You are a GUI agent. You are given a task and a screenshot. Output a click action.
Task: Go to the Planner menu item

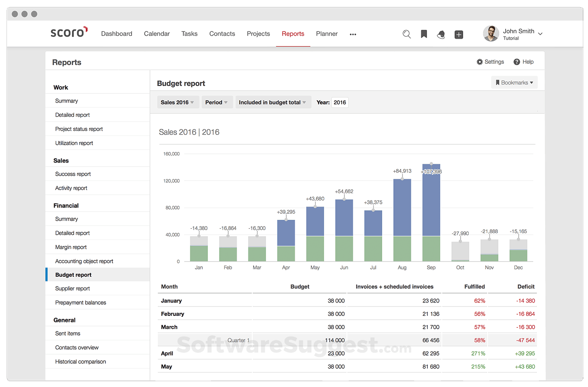point(327,34)
